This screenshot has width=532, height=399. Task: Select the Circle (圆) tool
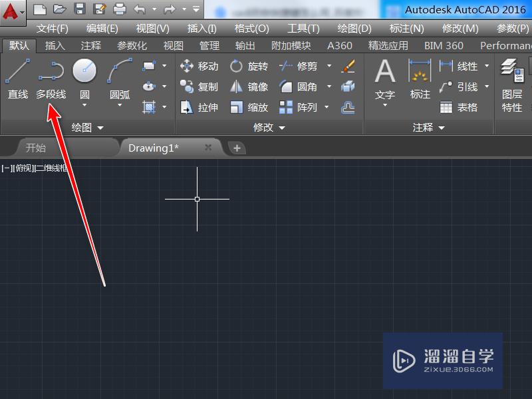pyautogui.click(x=84, y=78)
